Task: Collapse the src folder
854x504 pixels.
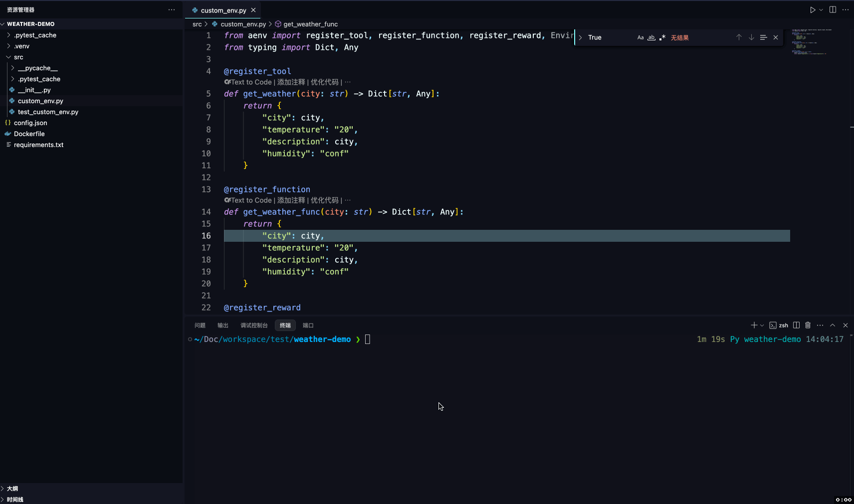Action: (18, 57)
